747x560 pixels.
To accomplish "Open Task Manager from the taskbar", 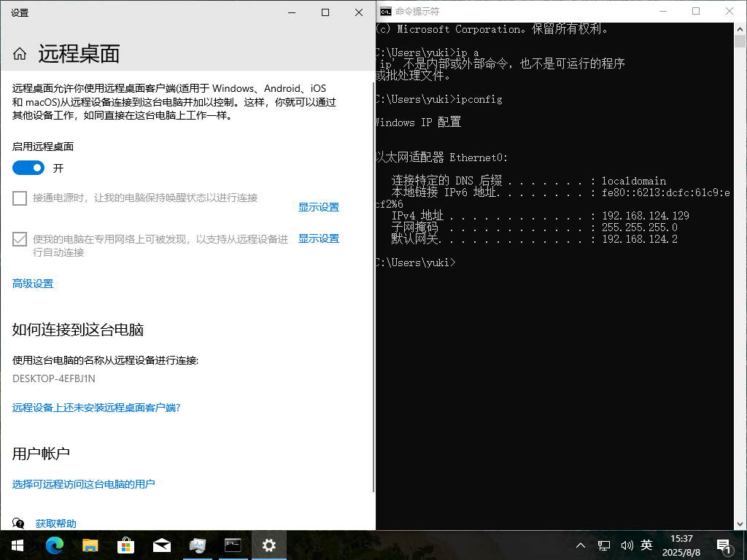I will (197, 545).
